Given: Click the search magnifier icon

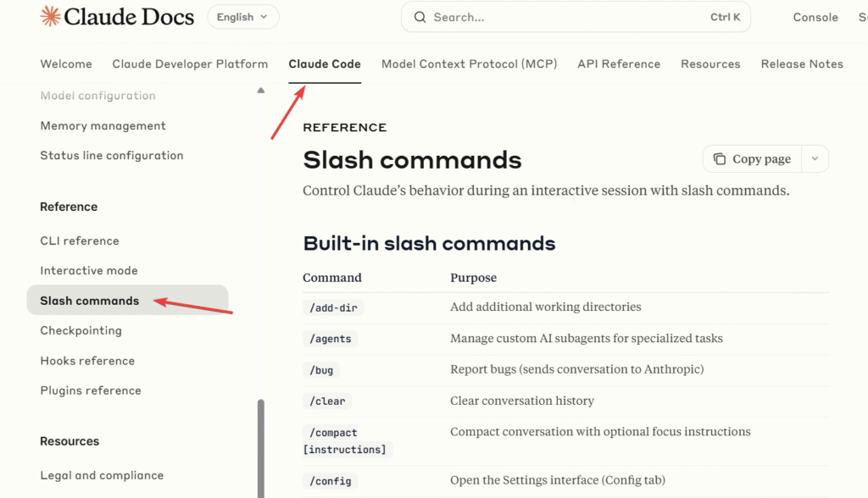Looking at the screenshot, I should tap(420, 17).
